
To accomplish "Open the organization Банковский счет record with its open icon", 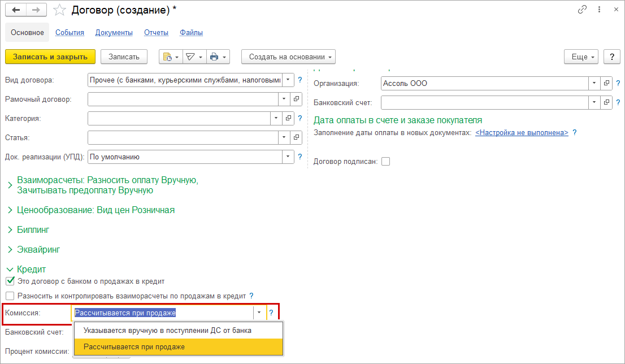I will click(x=606, y=102).
